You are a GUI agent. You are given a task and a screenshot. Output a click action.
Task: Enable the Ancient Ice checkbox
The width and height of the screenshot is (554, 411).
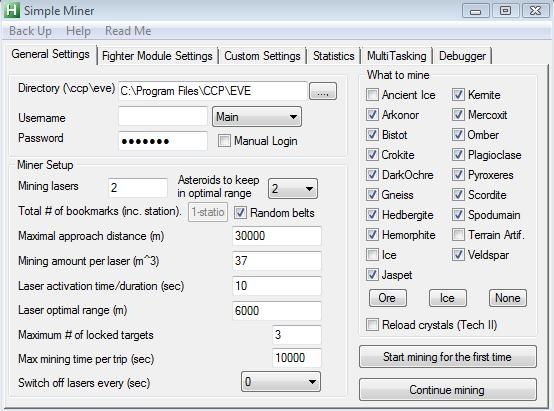click(372, 95)
